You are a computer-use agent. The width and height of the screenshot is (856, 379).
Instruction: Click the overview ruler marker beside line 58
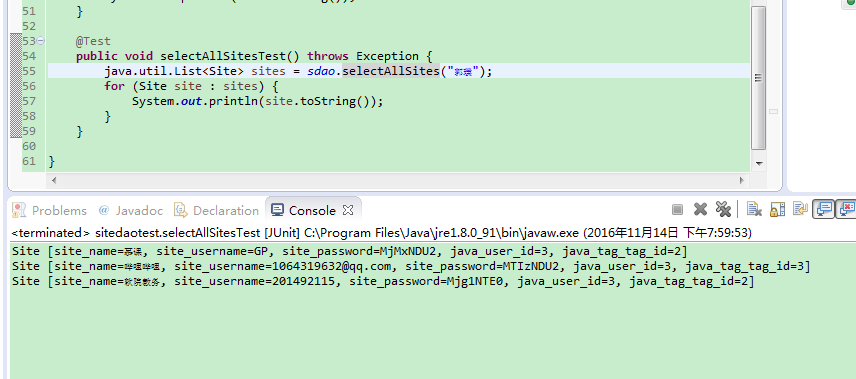point(773,111)
